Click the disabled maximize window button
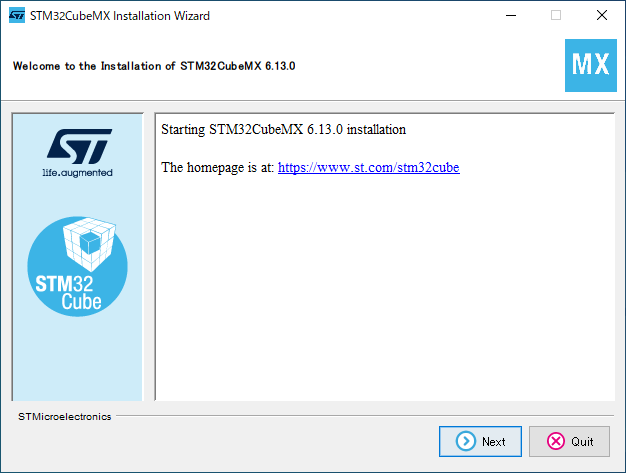Image resolution: width=626 pixels, height=473 pixels. coord(556,16)
